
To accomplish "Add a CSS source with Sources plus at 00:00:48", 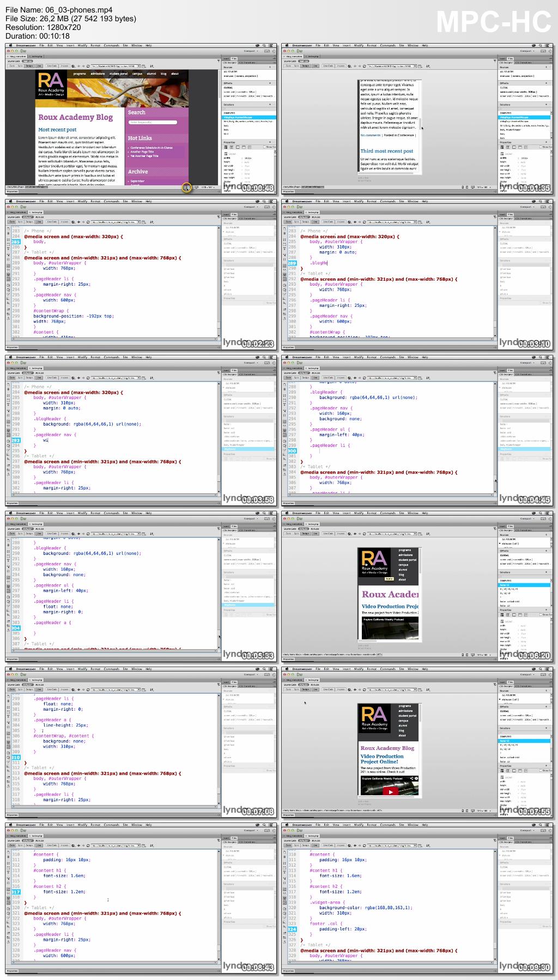I will pyautogui.click(x=270, y=68).
